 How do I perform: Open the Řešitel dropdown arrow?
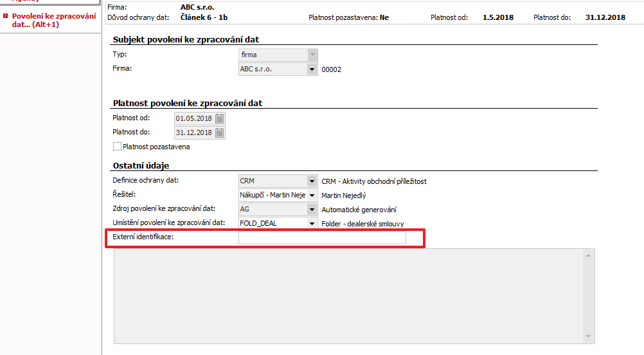pos(312,195)
